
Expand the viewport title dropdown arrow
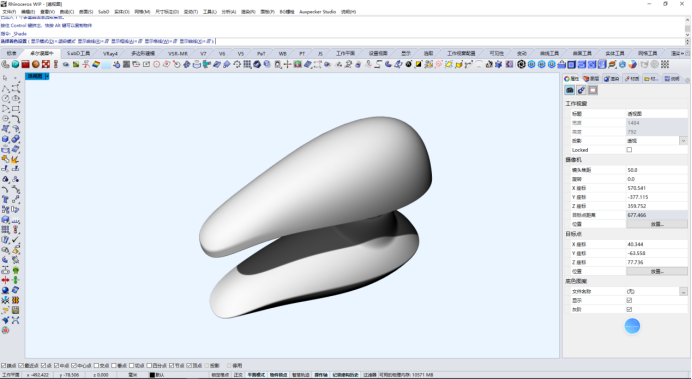point(47,76)
